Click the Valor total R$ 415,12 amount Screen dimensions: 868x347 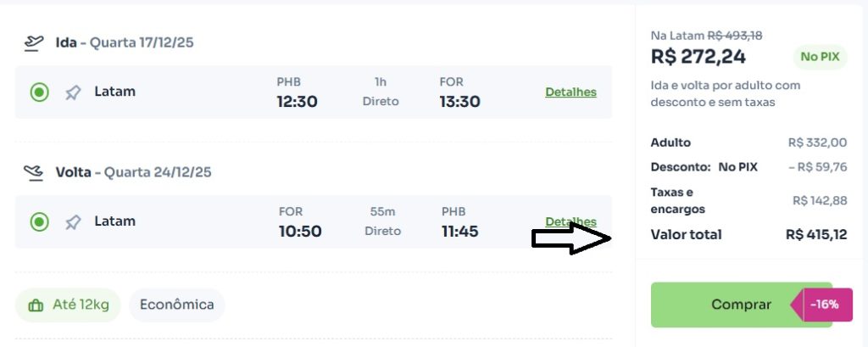[x=816, y=234]
